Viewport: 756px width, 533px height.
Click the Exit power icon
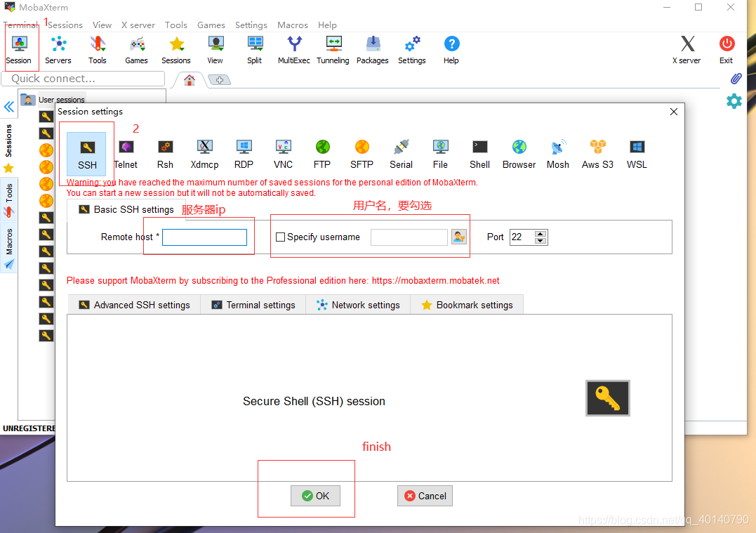[x=726, y=50]
